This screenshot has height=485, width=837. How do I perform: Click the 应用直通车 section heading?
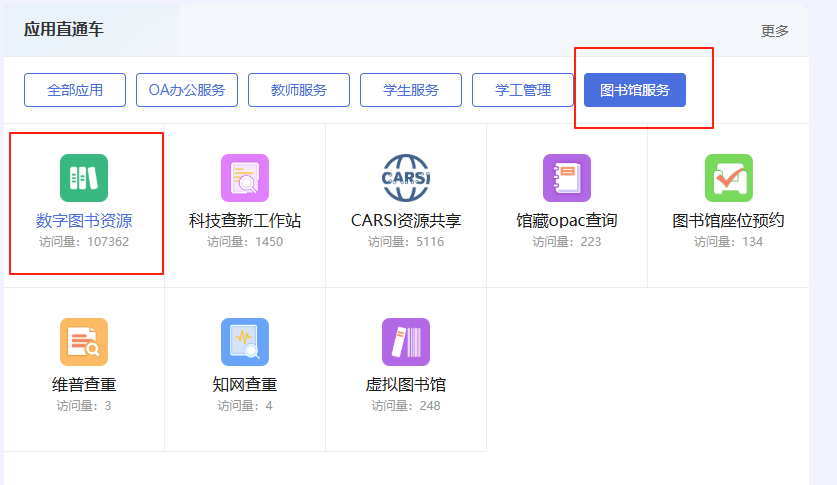coord(64,29)
